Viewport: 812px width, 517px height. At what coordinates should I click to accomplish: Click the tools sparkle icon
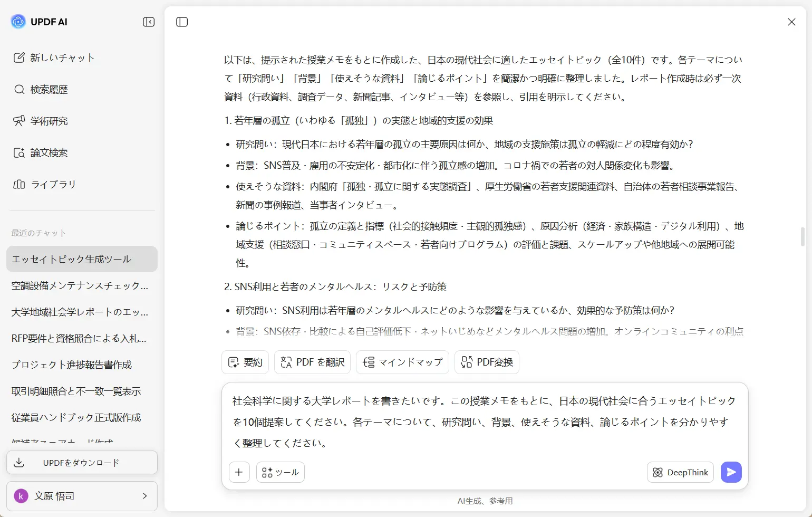pyautogui.click(x=267, y=472)
